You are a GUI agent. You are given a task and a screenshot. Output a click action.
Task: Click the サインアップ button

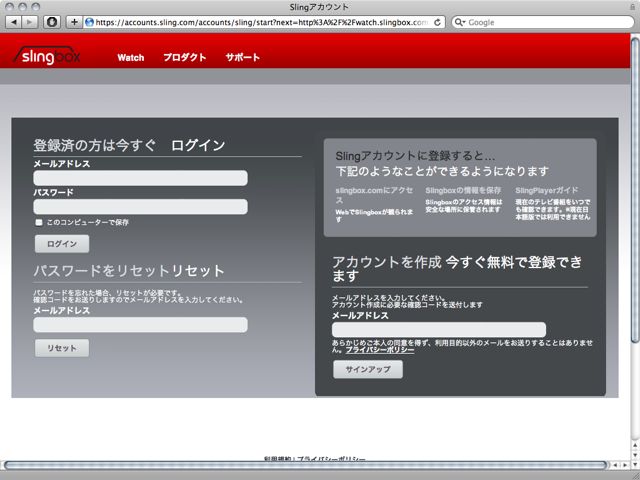(368, 369)
